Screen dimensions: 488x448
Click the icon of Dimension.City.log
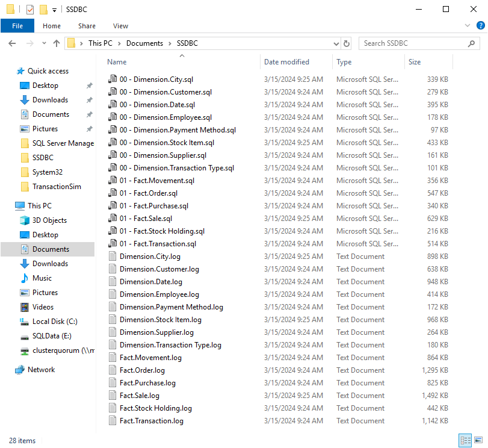(x=113, y=257)
